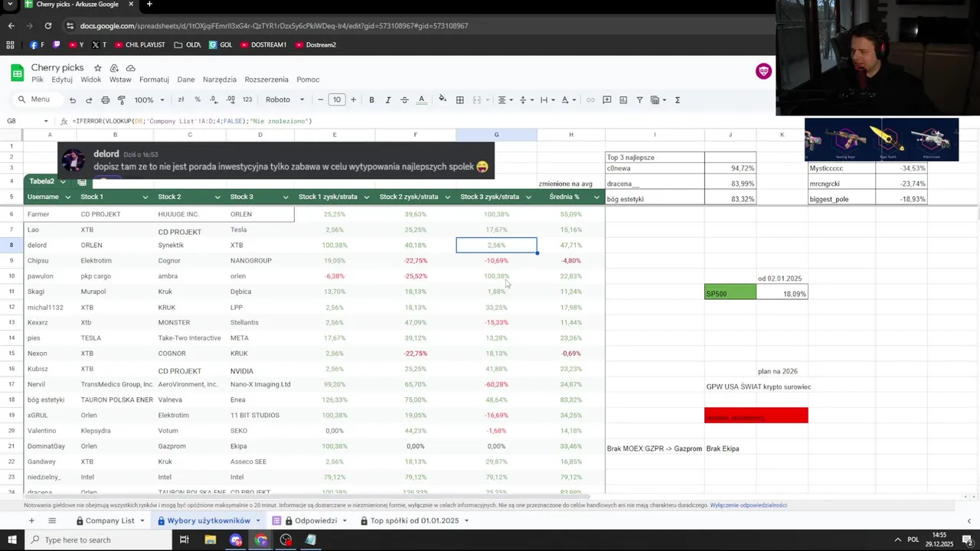Image resolution: width=980 pixels, height=551 pixels.
Task: Open the Functions sigma menu
Action: coord(677,99)
